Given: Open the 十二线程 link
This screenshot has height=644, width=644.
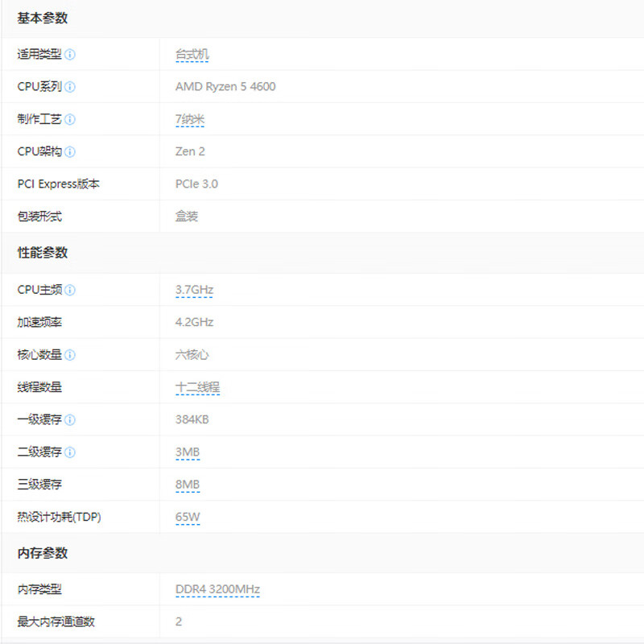Looking at the screenshot, I should [197, 387].
